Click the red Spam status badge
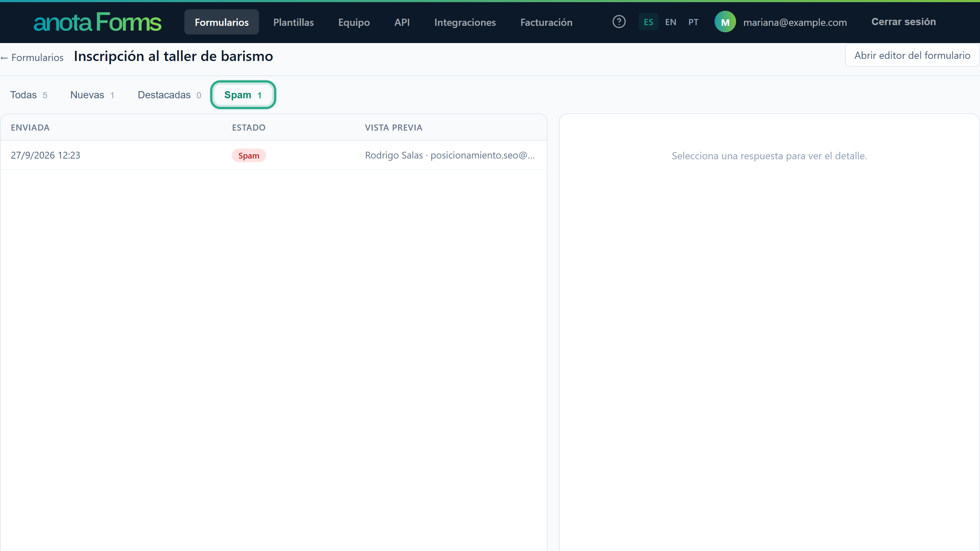Viewport: 980px width, 551px height. click(249, 155)
